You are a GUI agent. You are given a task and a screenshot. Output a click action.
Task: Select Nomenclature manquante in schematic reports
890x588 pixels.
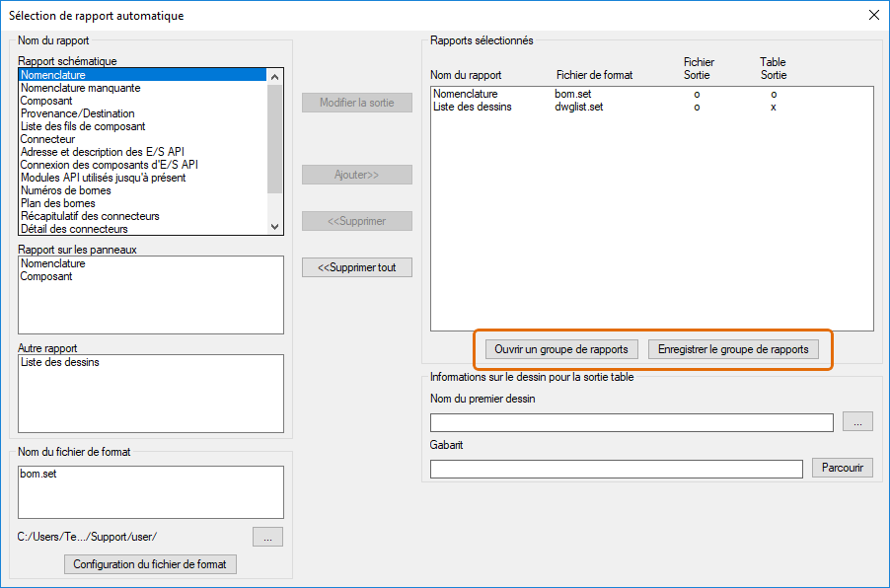tap(80, 88)
